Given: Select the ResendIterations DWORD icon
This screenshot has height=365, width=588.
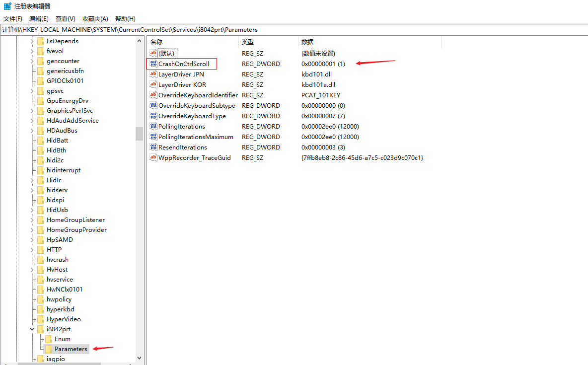Looking at the screenshot, I should pos(153,147).
